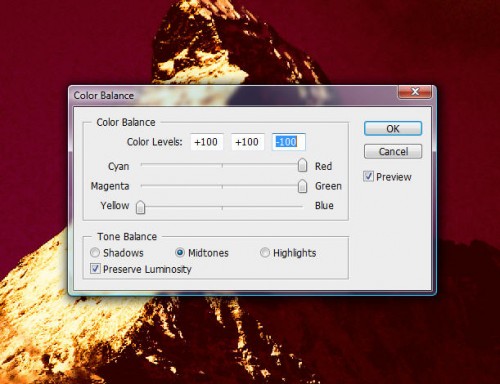Click the Color Levels label
Screen dimensions: 500x384
click(x=155, y=142)
